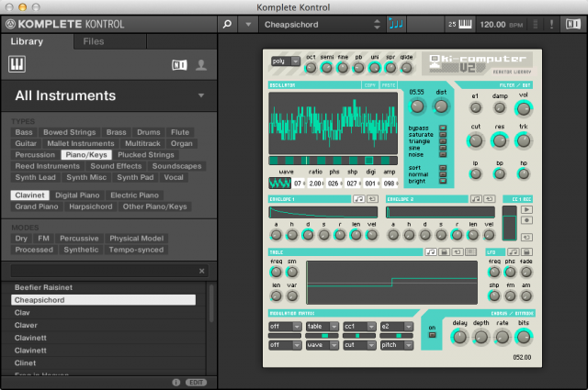Enable the bright mode switch

click(x=443, y=181)
